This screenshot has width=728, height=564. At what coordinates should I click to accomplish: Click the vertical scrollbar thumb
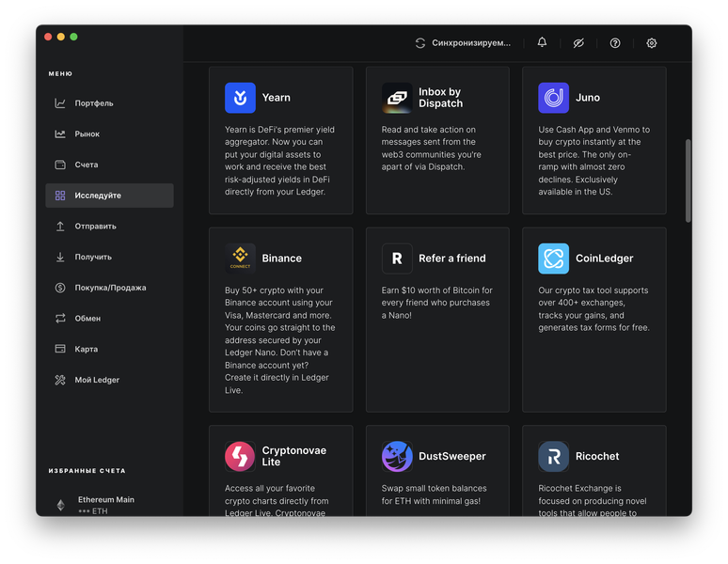pos(688,180)
